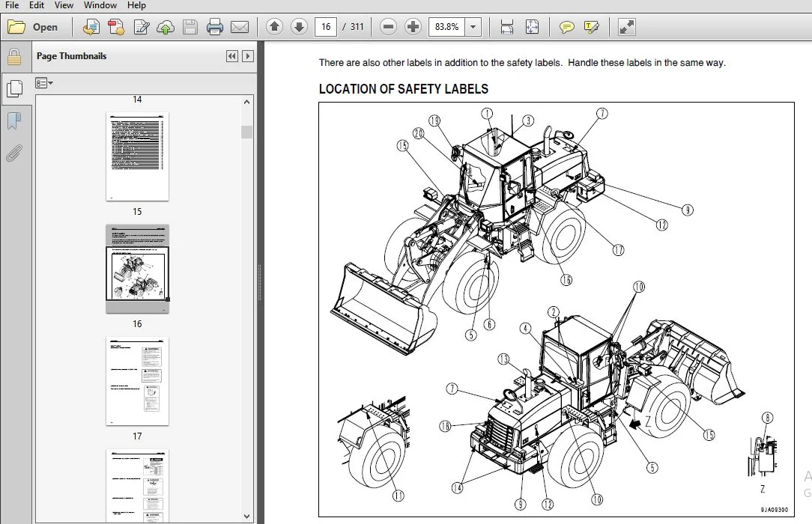Viewport: 812px width, 524px height.
Task: Open the Bookmarks panel icon
Action: 14,121
